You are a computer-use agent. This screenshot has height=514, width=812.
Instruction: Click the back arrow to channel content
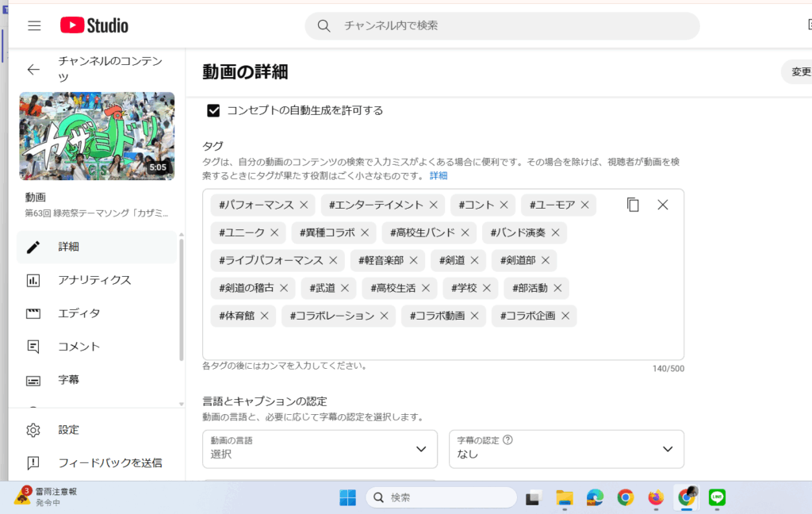click(33, 70)
